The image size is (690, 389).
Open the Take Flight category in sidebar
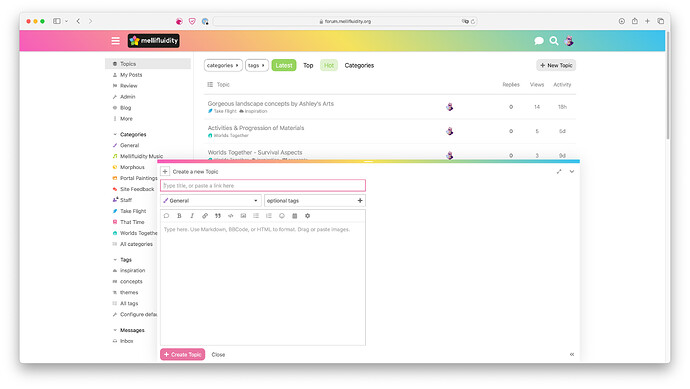click(x=133, y=211)
